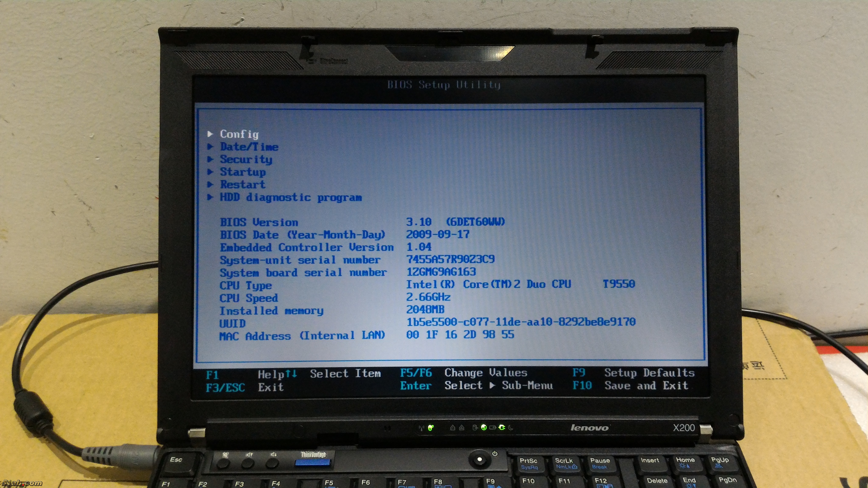Click the Config menu label
The image size is (868, 488).
coord(239,134)
